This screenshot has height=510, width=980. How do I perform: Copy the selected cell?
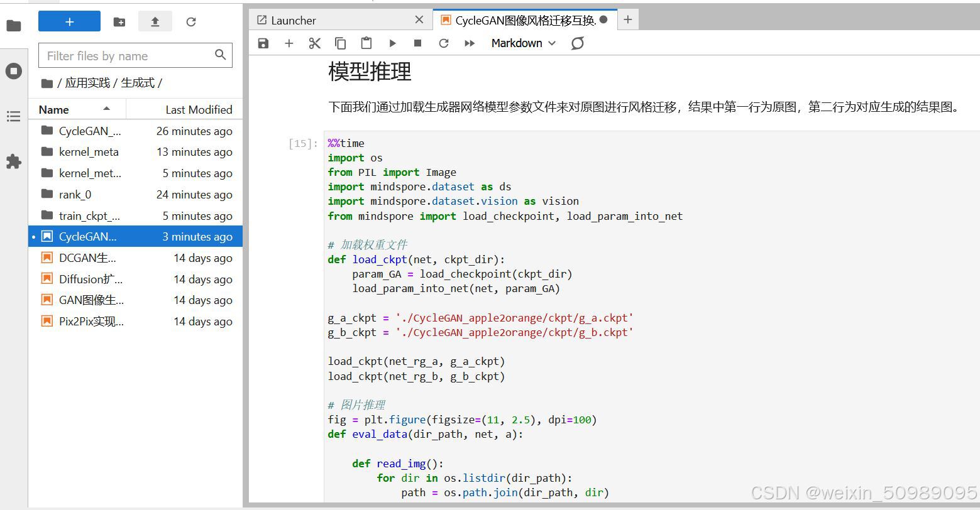click(x=341, y=43)
